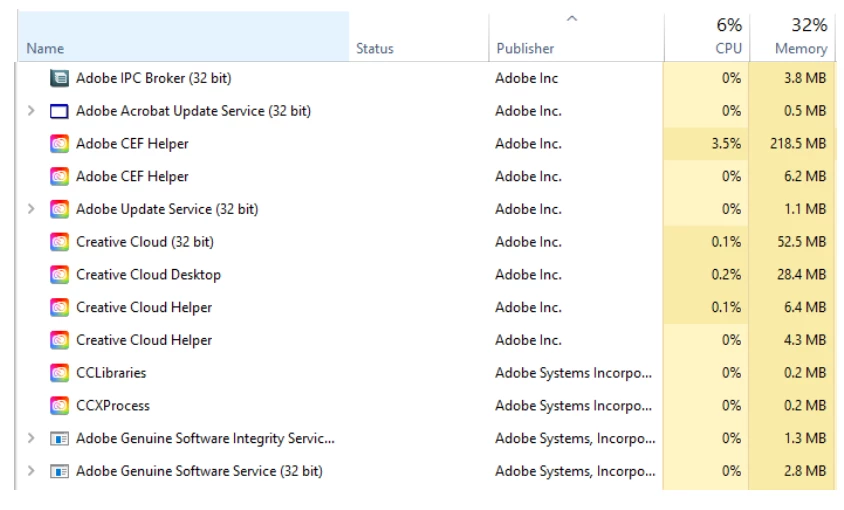Click the 52.5 MB memory value
844x510 pixels.
coord(801,242)
